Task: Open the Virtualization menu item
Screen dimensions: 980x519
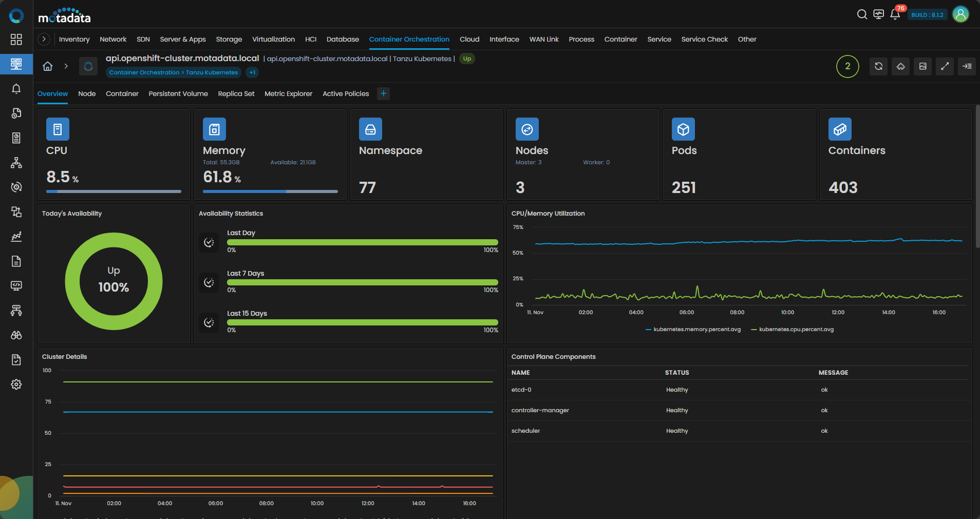Action: pos(273,39)
